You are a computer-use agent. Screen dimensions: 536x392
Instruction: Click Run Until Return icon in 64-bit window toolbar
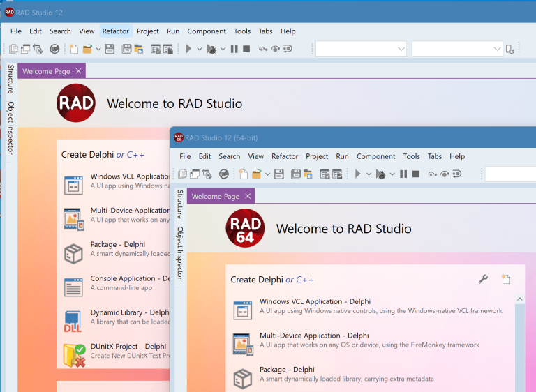[x=456, y=174]
